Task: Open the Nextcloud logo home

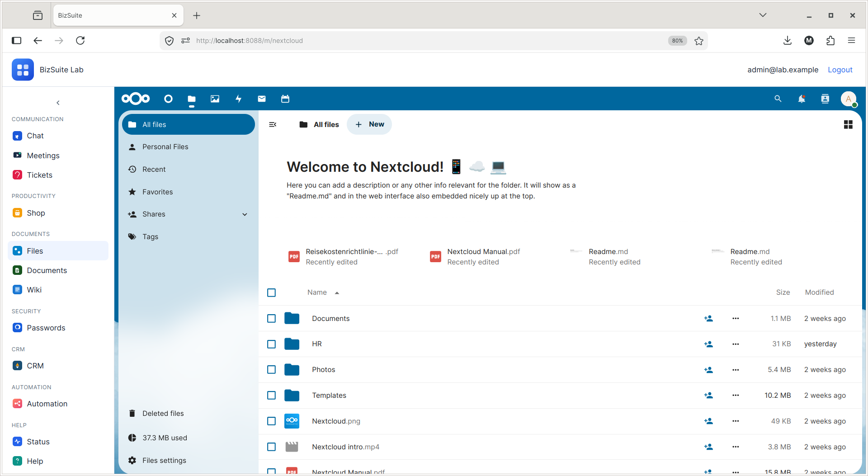Action: [x=136, y=99]
